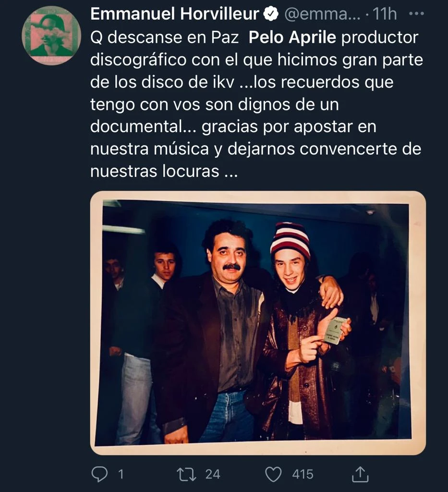Like the tweet with the heart icon
This screenshot has height=492, width=448.
(x=273, y=474)
